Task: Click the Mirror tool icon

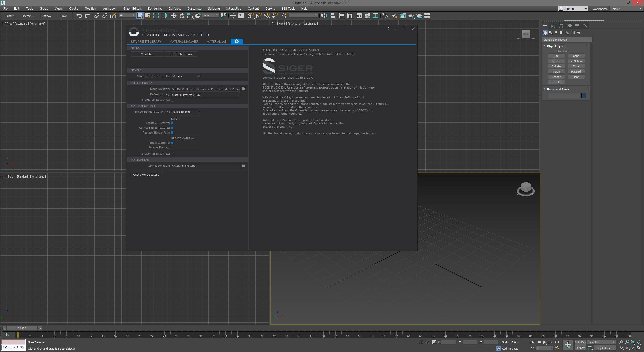Action: coord(324,16)
